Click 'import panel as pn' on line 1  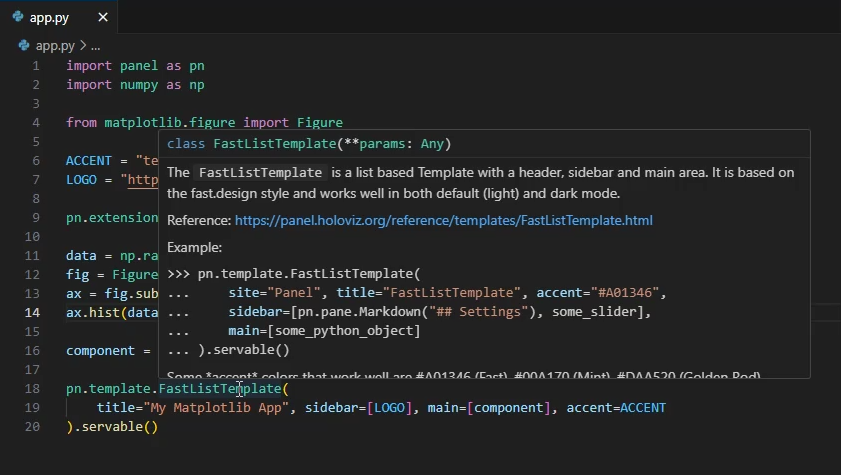tap(135, 66)
